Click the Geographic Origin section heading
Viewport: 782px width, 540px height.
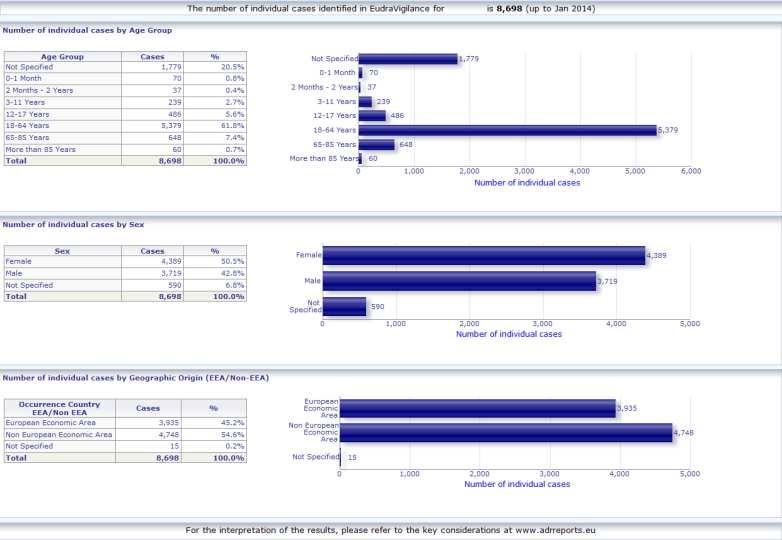[136, 378]
